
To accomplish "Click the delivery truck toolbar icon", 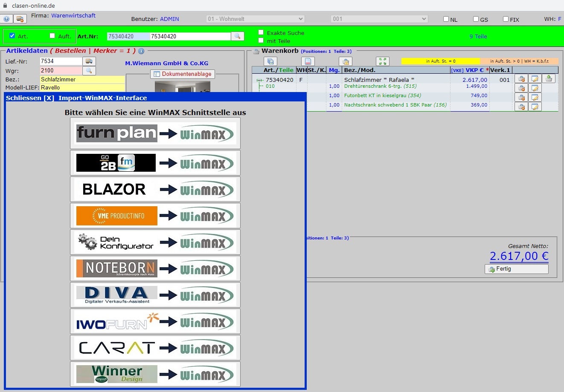I will click(20, 19).
